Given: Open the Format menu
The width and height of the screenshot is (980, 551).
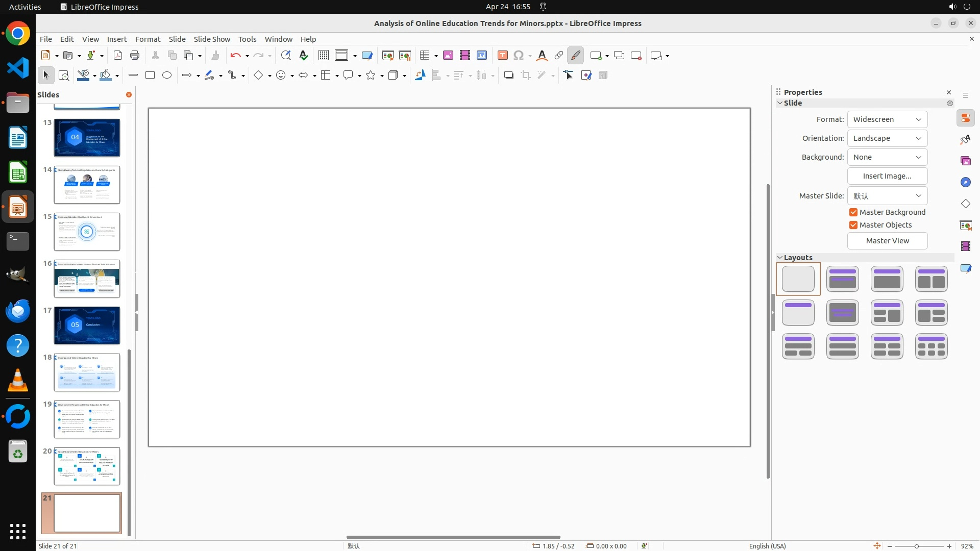Looking at the screenshot, I should click(x=148, y=39).
